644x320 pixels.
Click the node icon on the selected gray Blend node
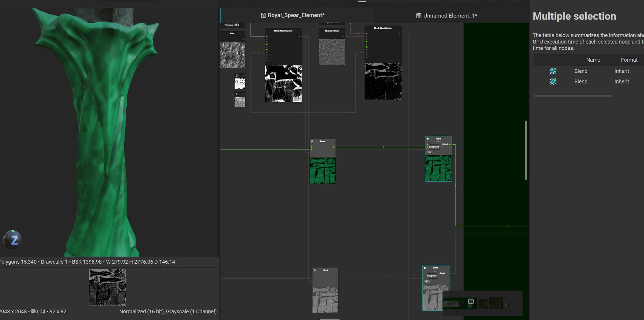[x=425, y=268]
